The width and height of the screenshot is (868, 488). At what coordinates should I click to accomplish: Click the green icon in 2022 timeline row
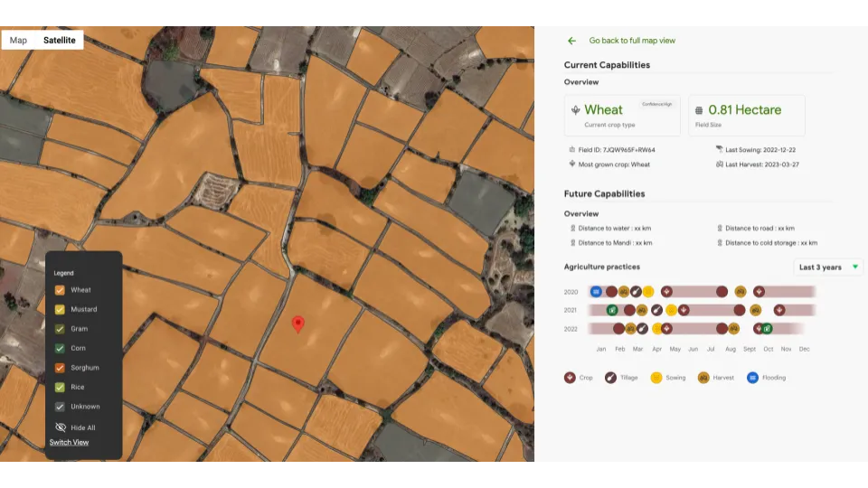[x=767, y=329]
